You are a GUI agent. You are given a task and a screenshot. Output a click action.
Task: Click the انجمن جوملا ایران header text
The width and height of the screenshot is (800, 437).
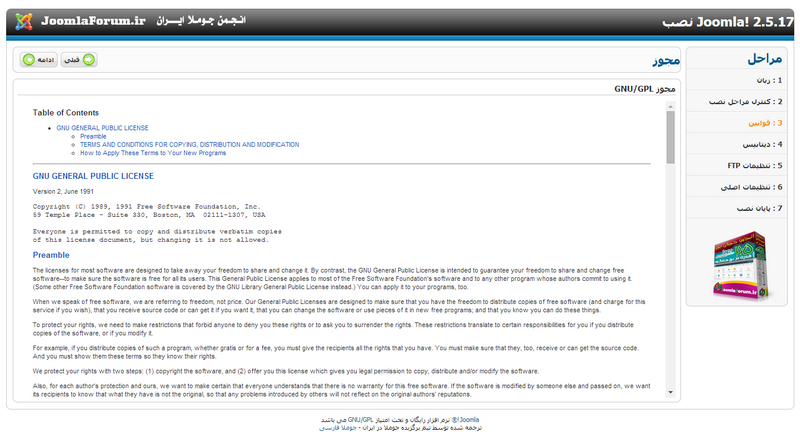point(201,20)
